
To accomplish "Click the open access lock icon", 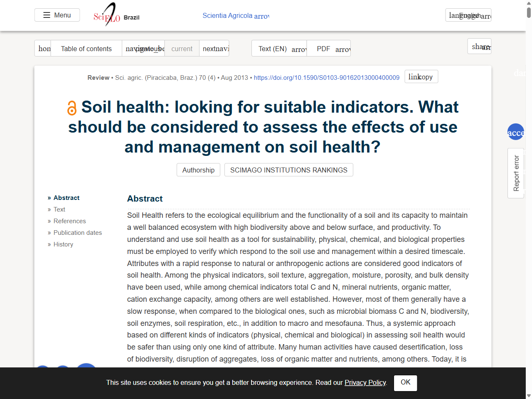I will click(x=72, y=108).
